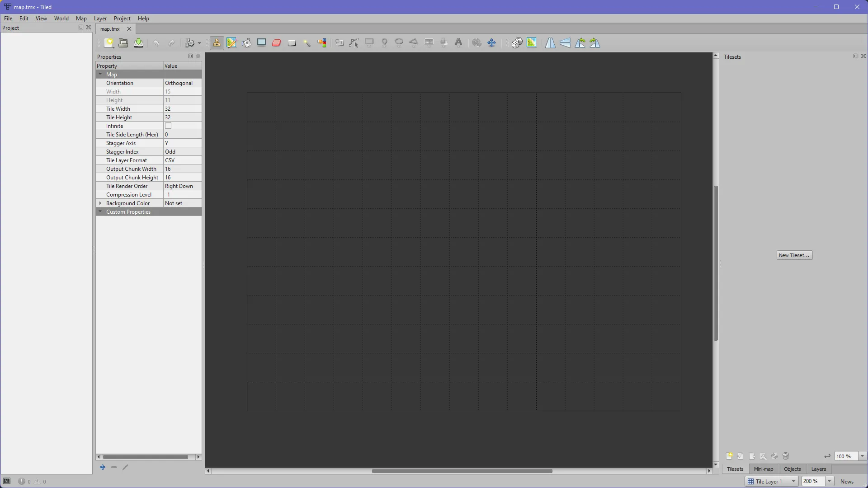Open the News link in status bar
This screenshot has height=488, width=868.
tap(847, 482)
